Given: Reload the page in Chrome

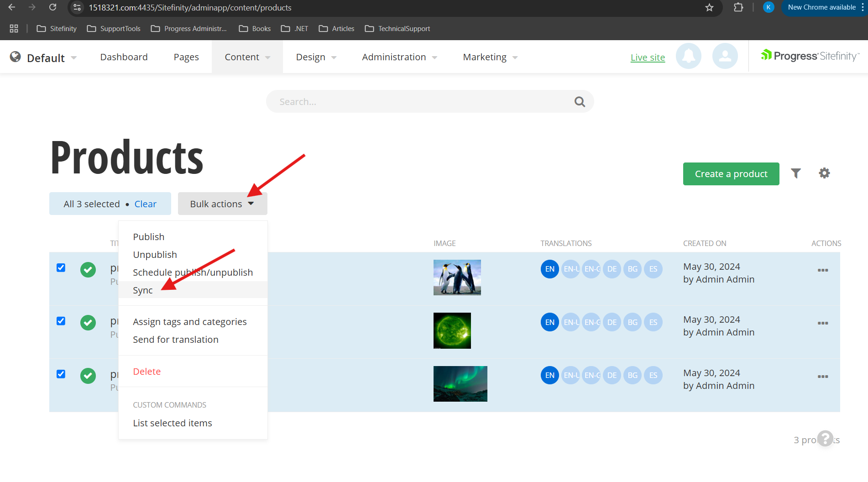Looking at the screenshot, I should pyautogui.click(x=53, y=7).
